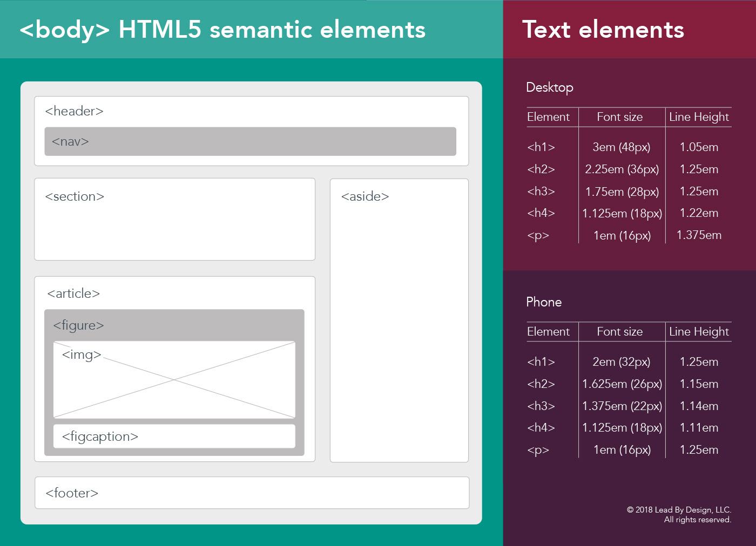
Task: Click Phone <h1> line height 1.25em
Action: tap(699, 362)
